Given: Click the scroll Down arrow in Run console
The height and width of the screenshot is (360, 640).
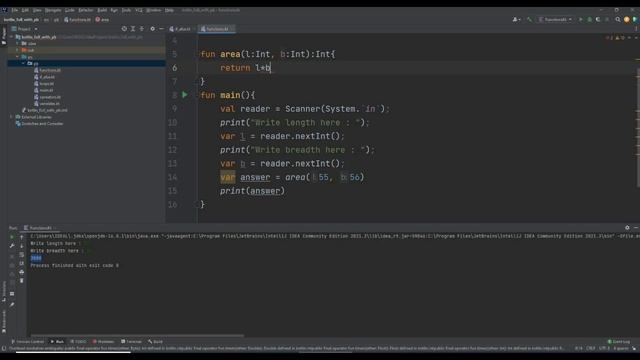Looking at the screenshot, I should (x=22, y=246).
